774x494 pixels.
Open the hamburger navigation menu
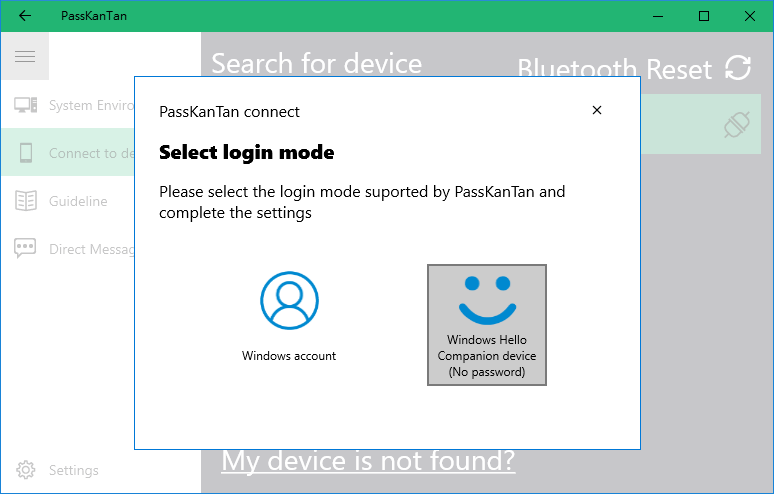click(25, 56)
